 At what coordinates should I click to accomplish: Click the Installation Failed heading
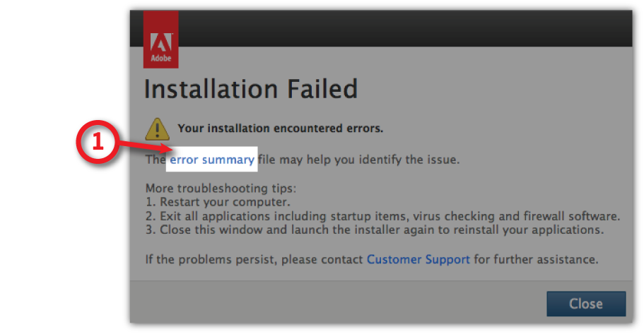pos(250,90)
